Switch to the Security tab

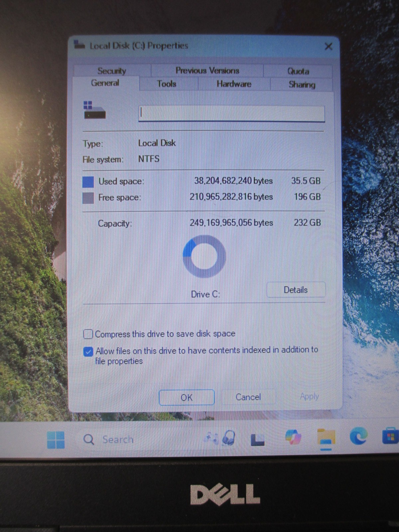click(x=112, y=70)
